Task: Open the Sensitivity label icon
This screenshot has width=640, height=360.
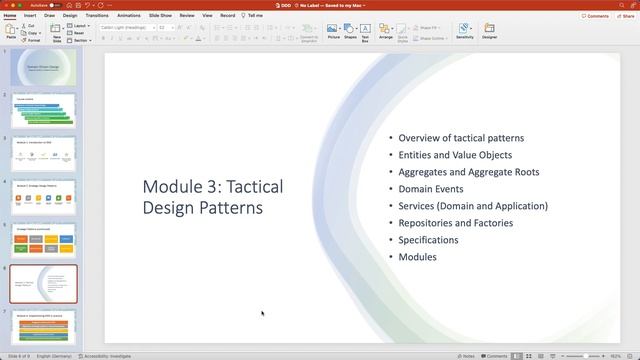Action: (463, 29)
